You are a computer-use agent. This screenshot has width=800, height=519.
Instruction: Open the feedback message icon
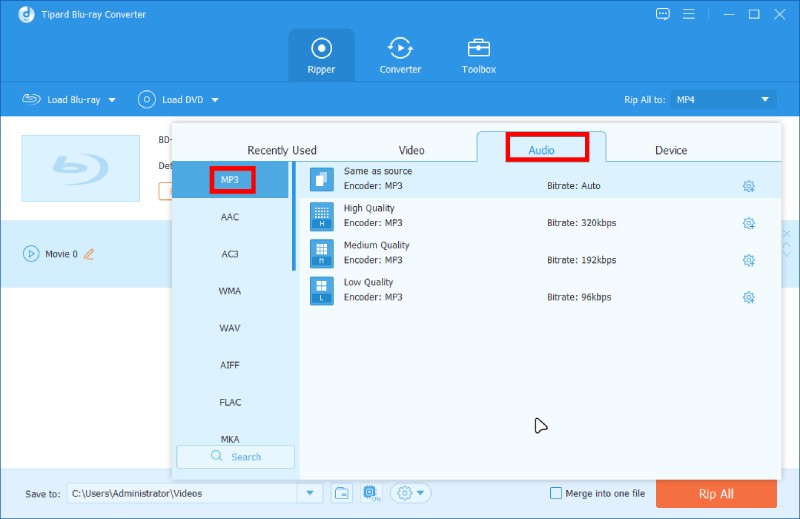662,14
